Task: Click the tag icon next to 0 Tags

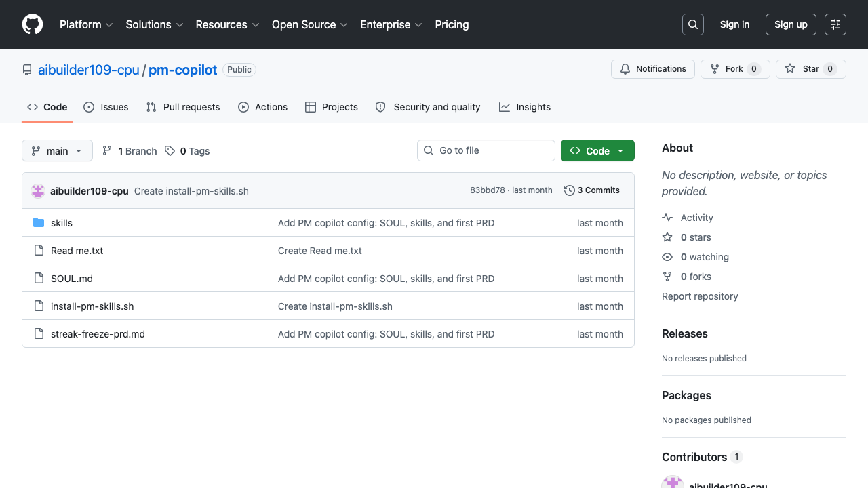Action: tap(170, 151)
